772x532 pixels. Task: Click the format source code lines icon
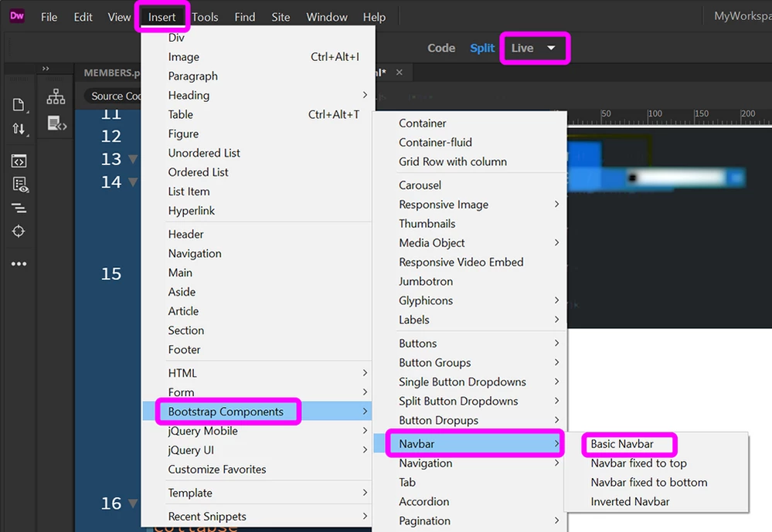click(19, 208)
